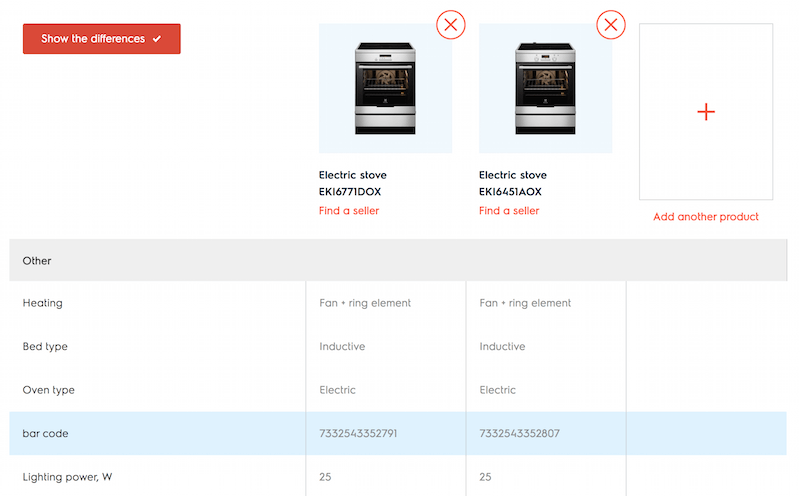Screen dimensions: 800x496
Task: Select the Oven type row label
Action: pos(49,390)
